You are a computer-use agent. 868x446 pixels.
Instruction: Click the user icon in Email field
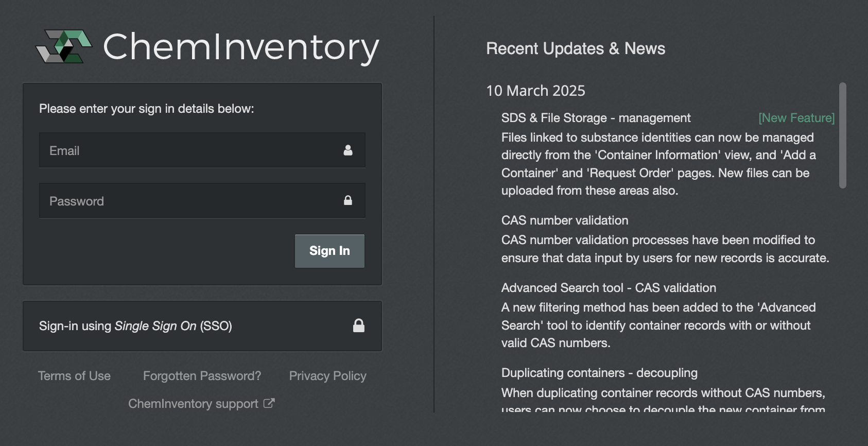(348, 150)
